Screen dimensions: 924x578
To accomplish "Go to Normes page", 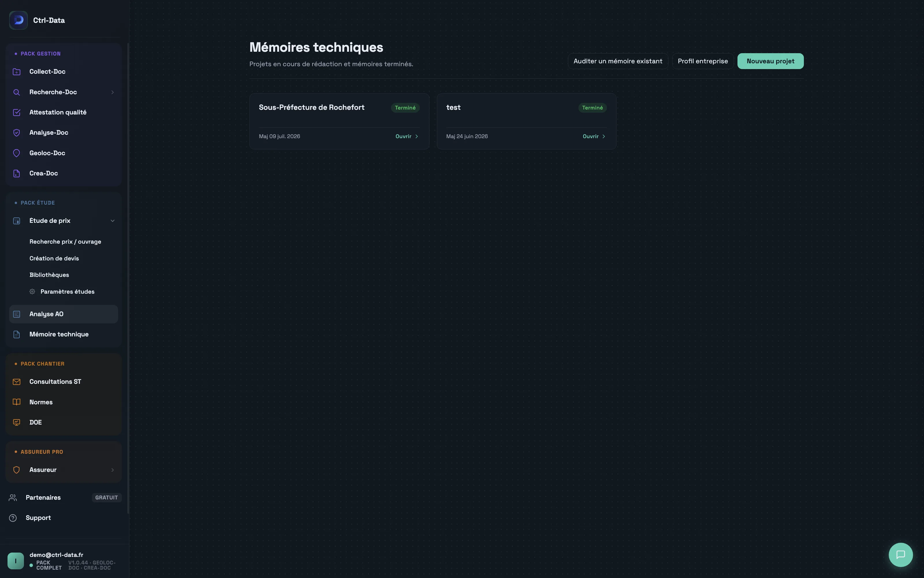I will (x=64, y=402).
